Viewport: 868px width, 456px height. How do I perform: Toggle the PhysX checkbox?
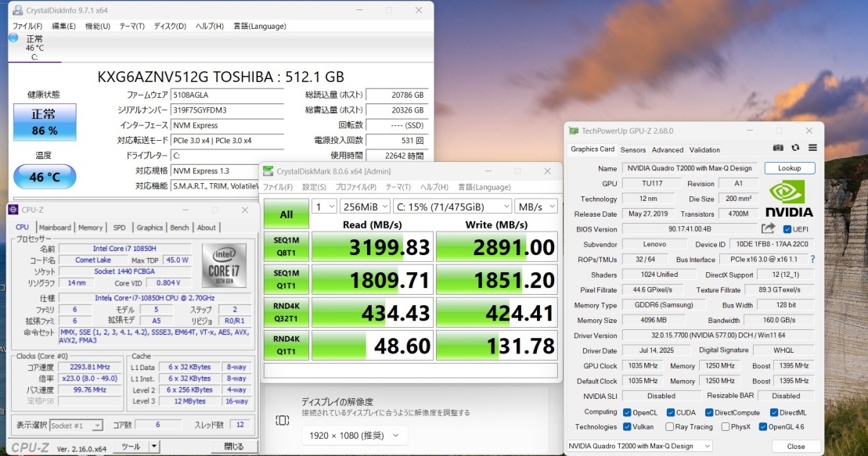pos(724,427)
